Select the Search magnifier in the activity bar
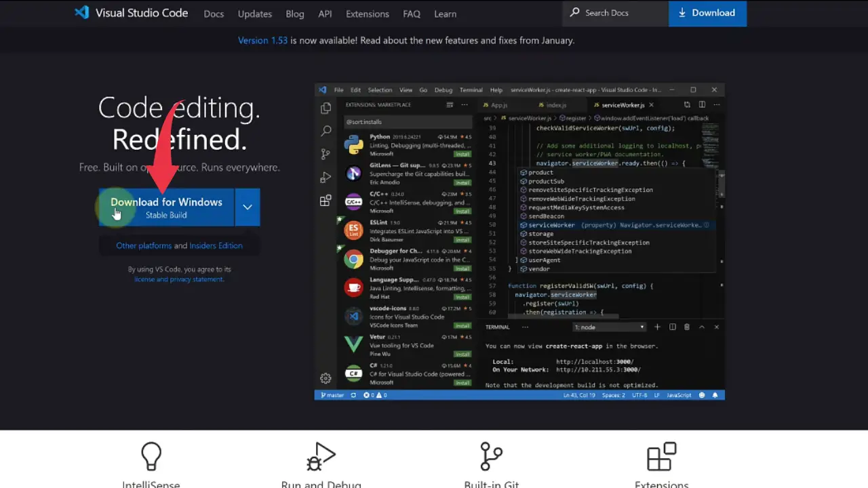 [325, 131]
